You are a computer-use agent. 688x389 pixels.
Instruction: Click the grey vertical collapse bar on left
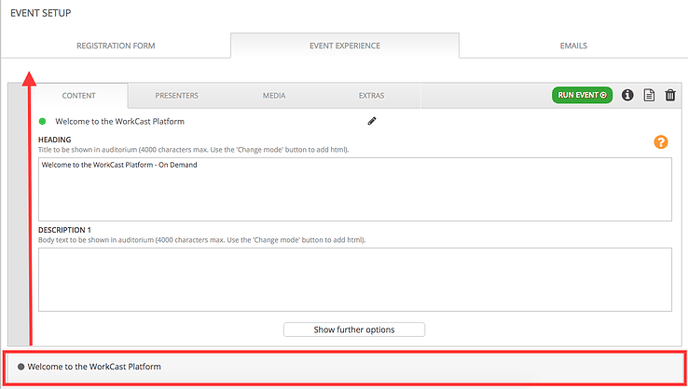(18, 214)
